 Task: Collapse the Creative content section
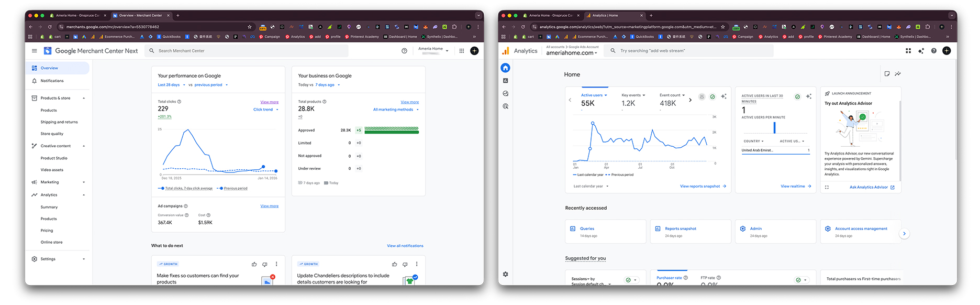(x=84, y=146)
